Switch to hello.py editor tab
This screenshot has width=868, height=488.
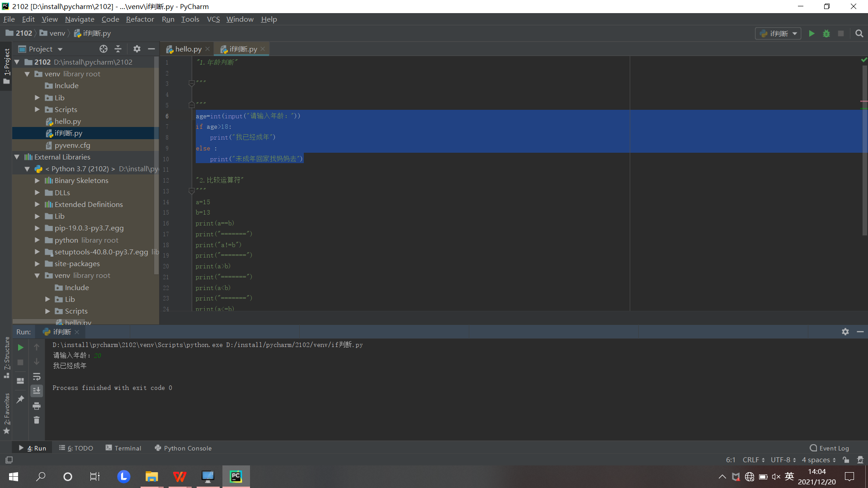pyautogui.click(x=188, y=49)
